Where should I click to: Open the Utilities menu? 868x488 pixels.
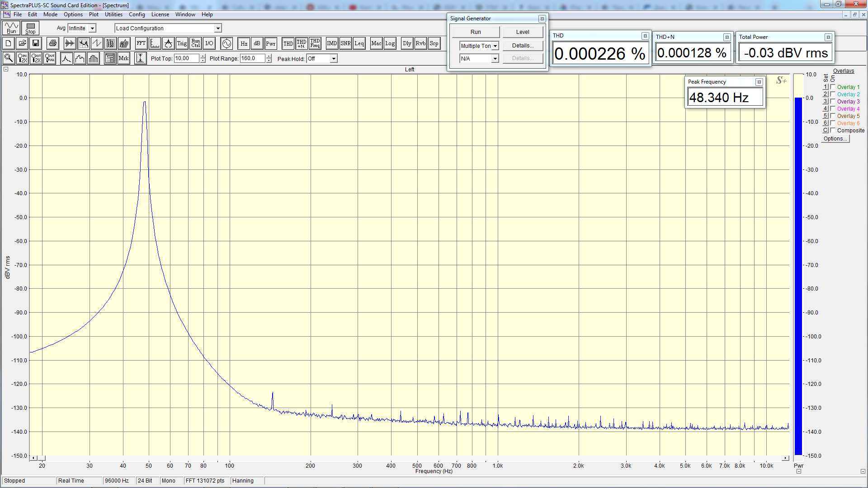coord(113,14)
